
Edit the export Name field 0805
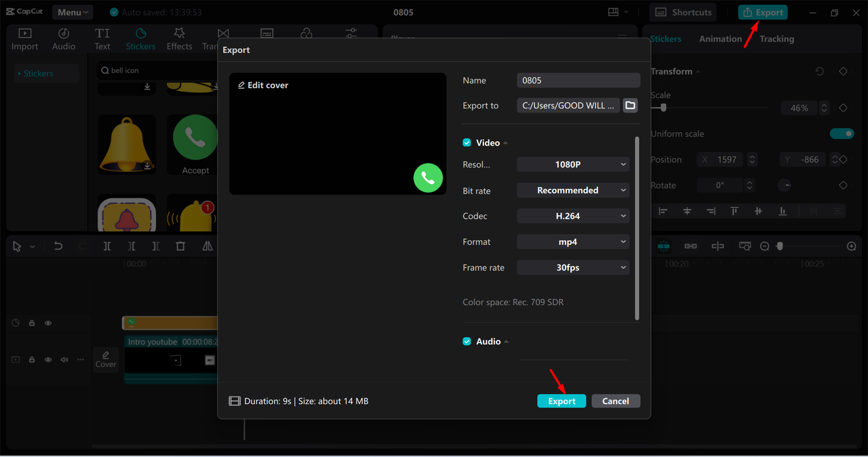coord(578,80)
